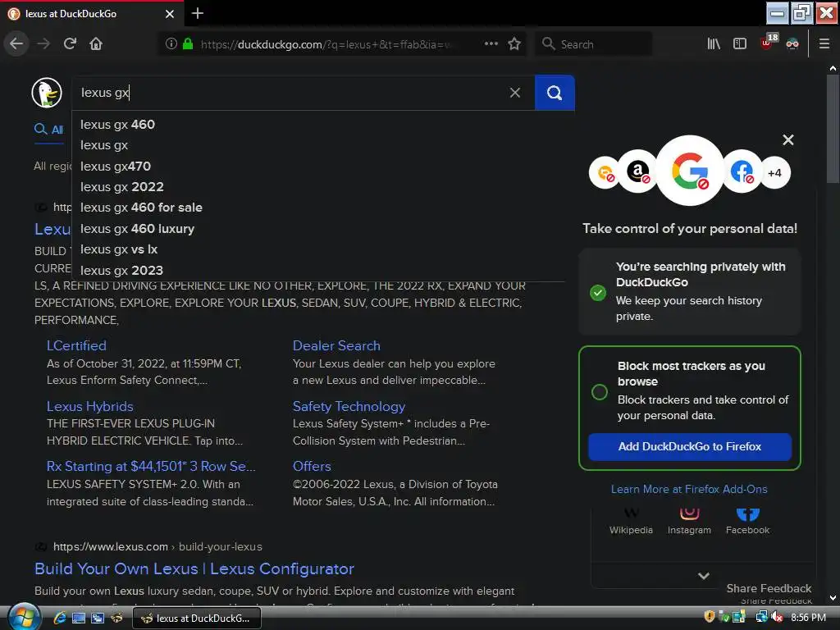Click the Amazon blocked tracker icon
Viewport: 840px width, 630px height.
(637, 172)
